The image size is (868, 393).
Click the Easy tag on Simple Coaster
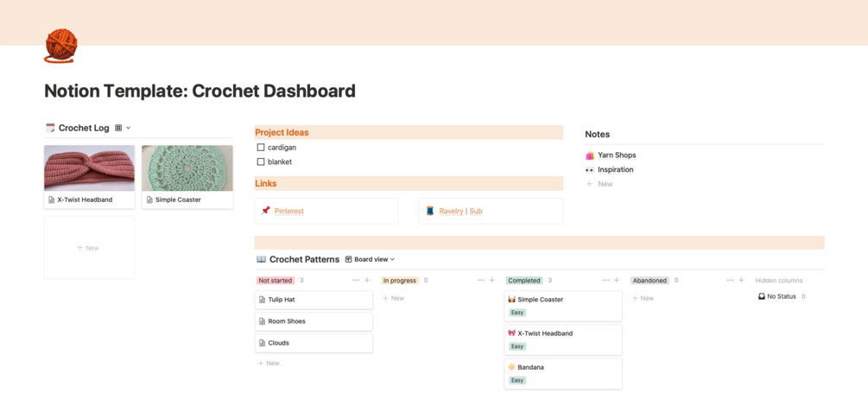517,313
